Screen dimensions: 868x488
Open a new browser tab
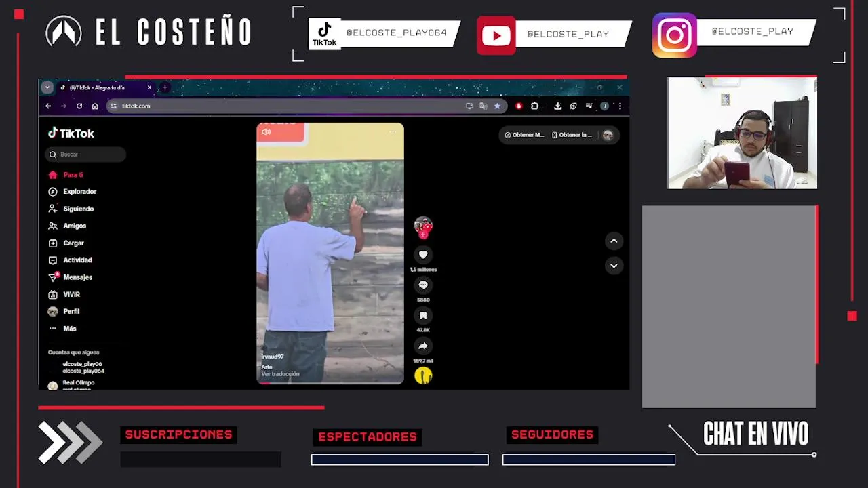click(165, 87)
